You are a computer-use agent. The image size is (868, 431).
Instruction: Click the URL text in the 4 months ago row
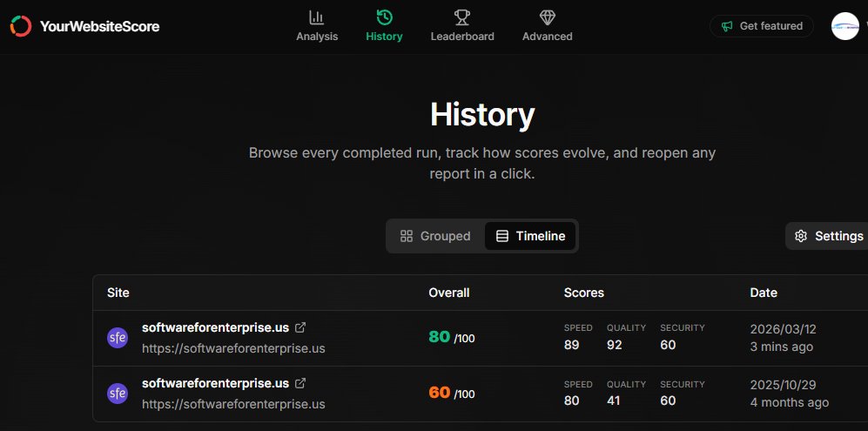(x=233, y=404)
